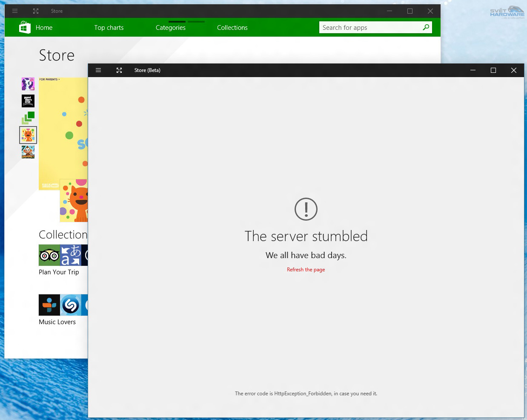Click the My Little Pony thumbnail

pyautogui.click(x=28, y=84)
